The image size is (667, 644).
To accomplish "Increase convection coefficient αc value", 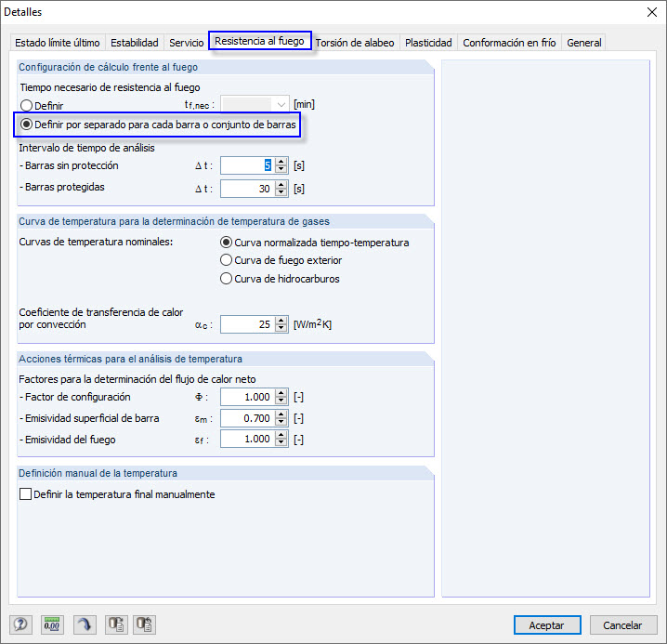I will click(x=281, y=321).
